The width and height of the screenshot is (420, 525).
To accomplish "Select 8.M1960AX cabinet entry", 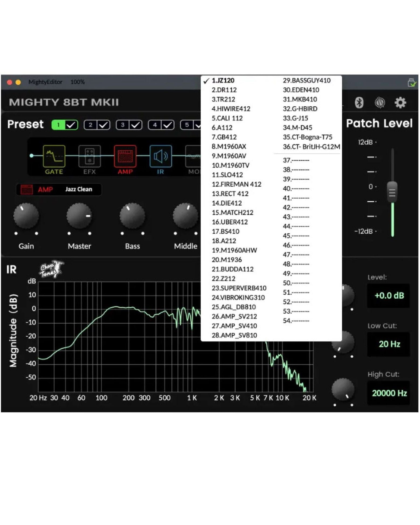I will click(x=229, y=147).
